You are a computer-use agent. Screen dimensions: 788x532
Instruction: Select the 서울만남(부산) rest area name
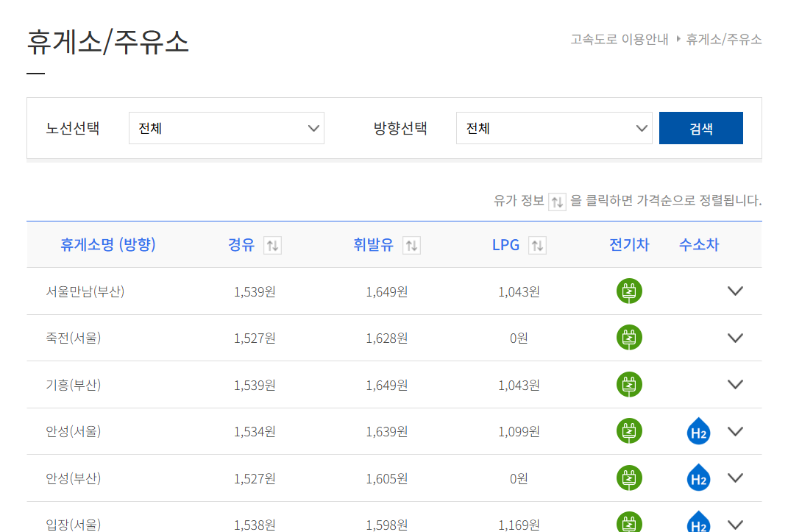[x=85, y=291]
